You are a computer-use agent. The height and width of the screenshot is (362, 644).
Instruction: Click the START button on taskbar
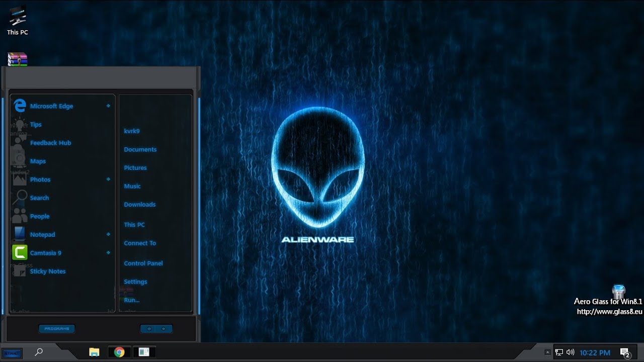[x=11, y=354]
